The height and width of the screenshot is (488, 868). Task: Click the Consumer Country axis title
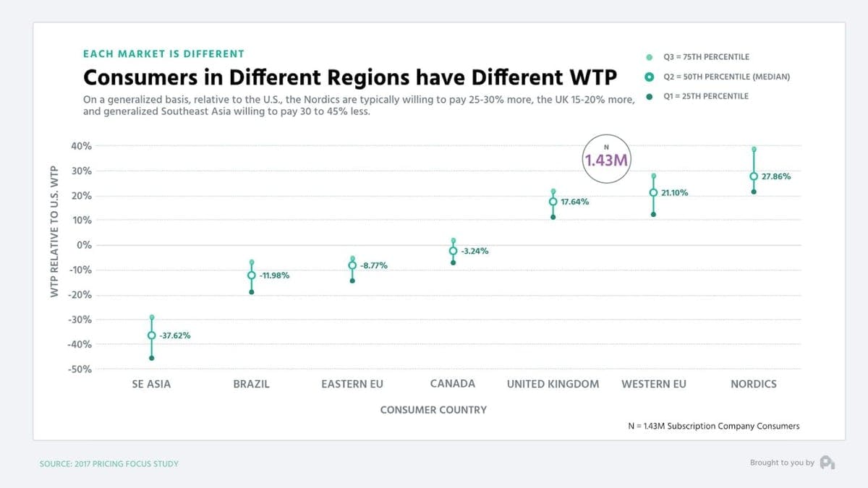point(433,410)
